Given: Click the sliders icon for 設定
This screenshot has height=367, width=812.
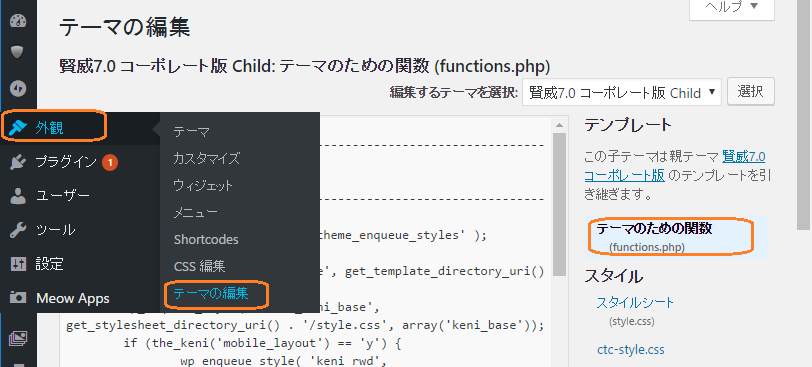Looking at the screenshot, I should click(x=18, y=264).
